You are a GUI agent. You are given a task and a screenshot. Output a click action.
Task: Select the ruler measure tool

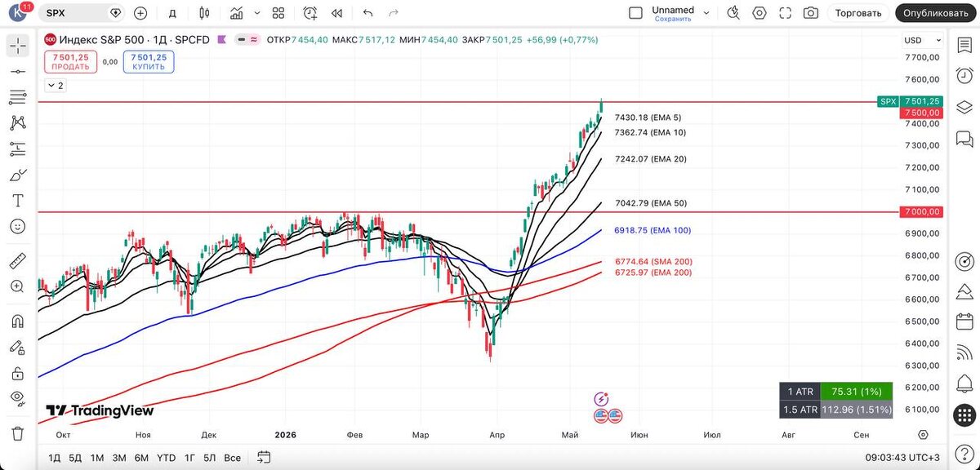[x=18, y=261]
